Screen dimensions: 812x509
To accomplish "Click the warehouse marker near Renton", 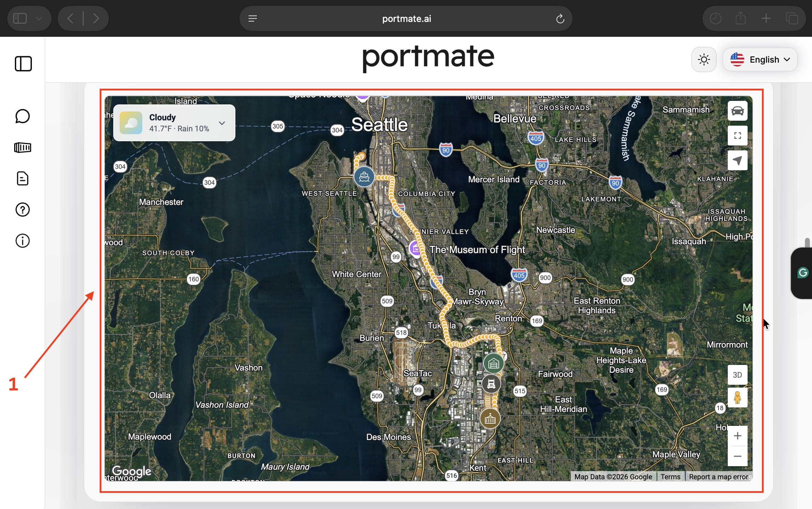I will pyautogui.click(x=493, y=363).
